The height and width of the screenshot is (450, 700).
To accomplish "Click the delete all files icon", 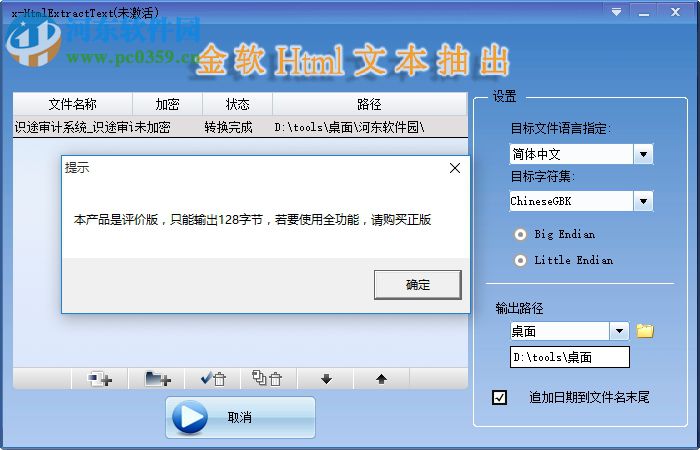I will click(x=267, y=379).
